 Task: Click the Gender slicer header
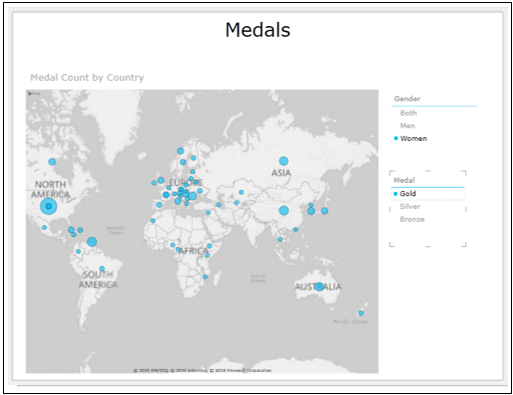pos(407,99)
